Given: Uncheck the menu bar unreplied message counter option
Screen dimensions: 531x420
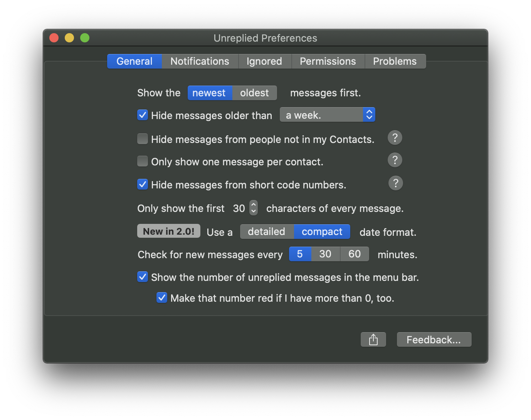Looking at the screenshot, I should tap(142, 277).
